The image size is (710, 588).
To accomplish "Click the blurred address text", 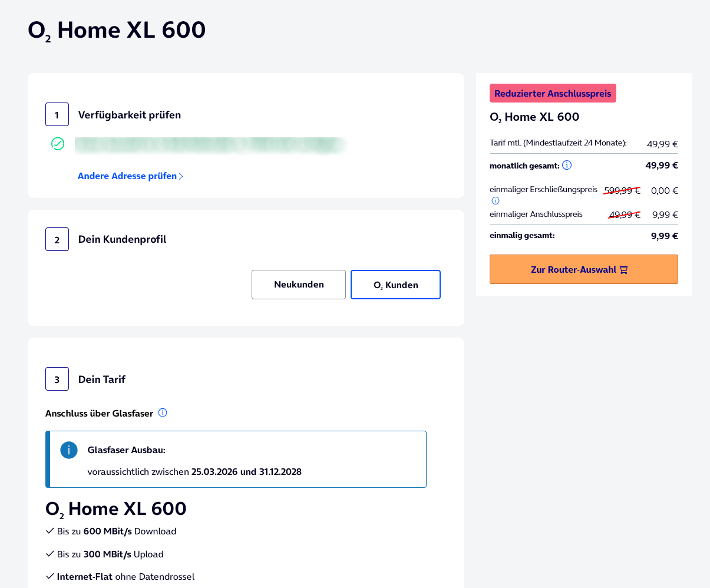I will coord(211,146).
